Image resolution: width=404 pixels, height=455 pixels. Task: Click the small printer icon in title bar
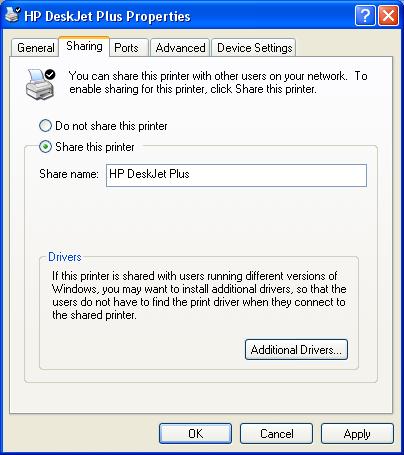coord(13,14)
